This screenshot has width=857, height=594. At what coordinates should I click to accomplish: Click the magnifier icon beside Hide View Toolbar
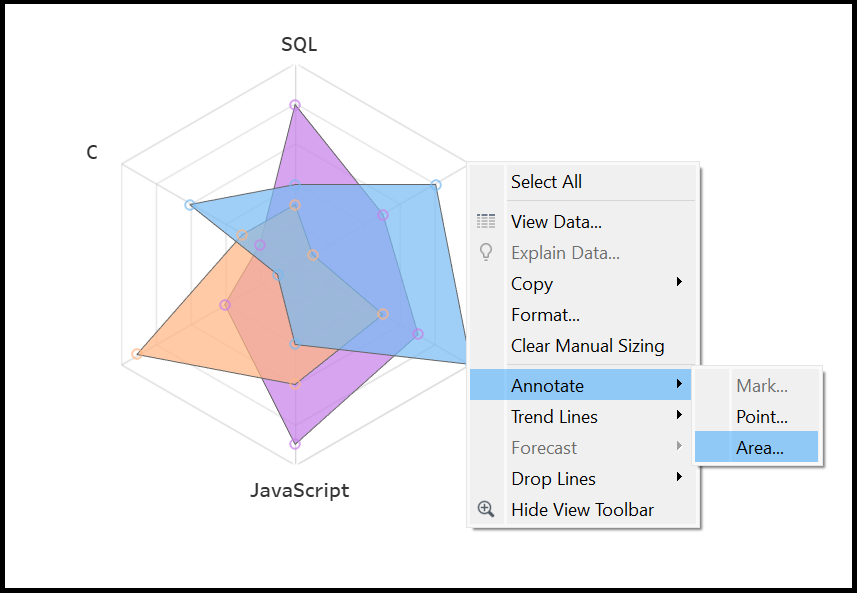pyautogui.click(x=486, y=509)
